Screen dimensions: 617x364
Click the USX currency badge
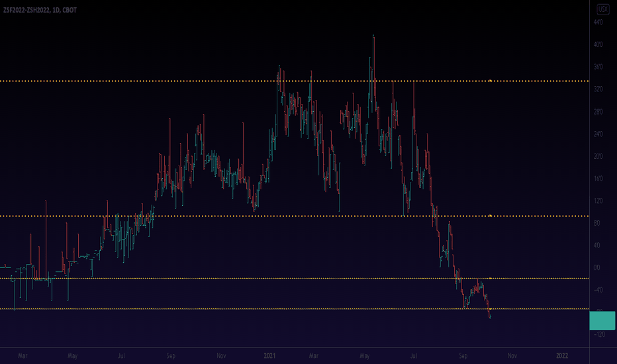coord(603,9)
